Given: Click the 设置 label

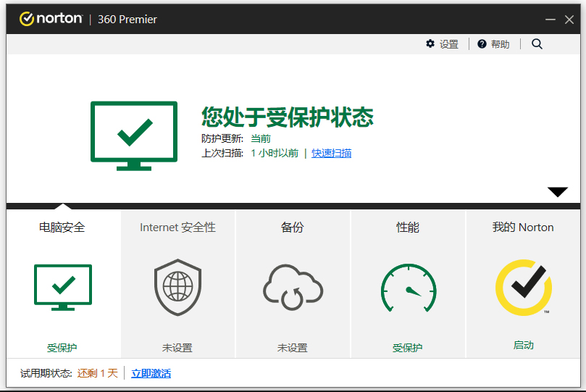Looking at the screenshot, I should click(x=449, y=44).
